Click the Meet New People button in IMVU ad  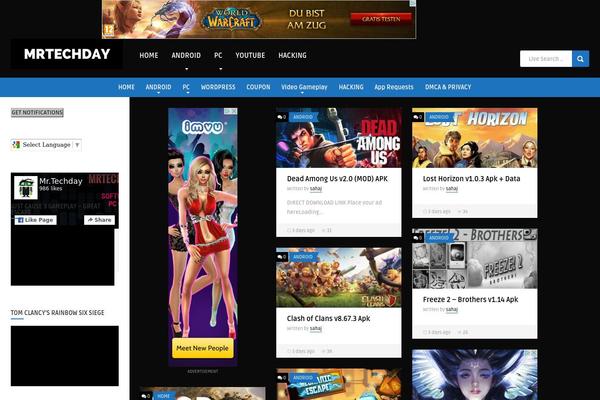(202, 348)
